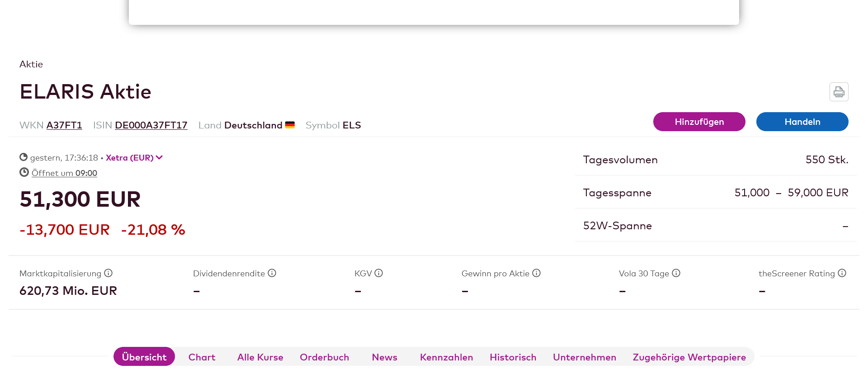Go to the News tab
Screen dimensions: 868x379
(384, 357)
